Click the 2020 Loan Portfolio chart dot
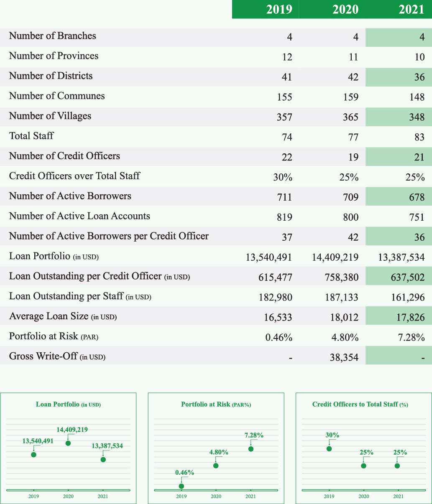The width and height of the screenshot is (432, 504). 68,443
